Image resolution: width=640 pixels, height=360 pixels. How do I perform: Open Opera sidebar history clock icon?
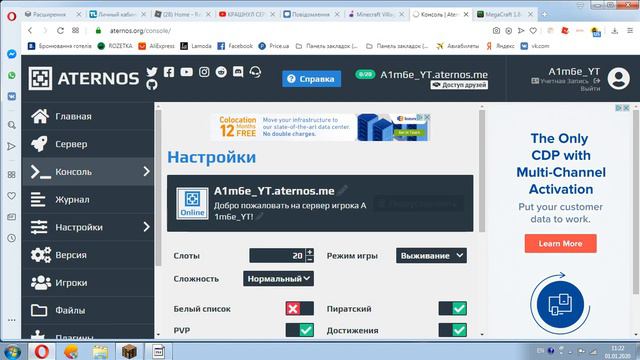11,238
